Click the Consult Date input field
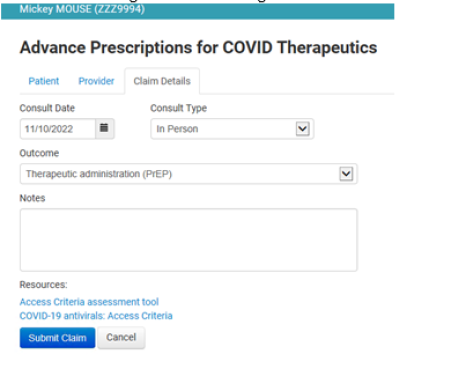Image resolution: width=451 pixels, height=376 pixels. [x=58, y=129]
